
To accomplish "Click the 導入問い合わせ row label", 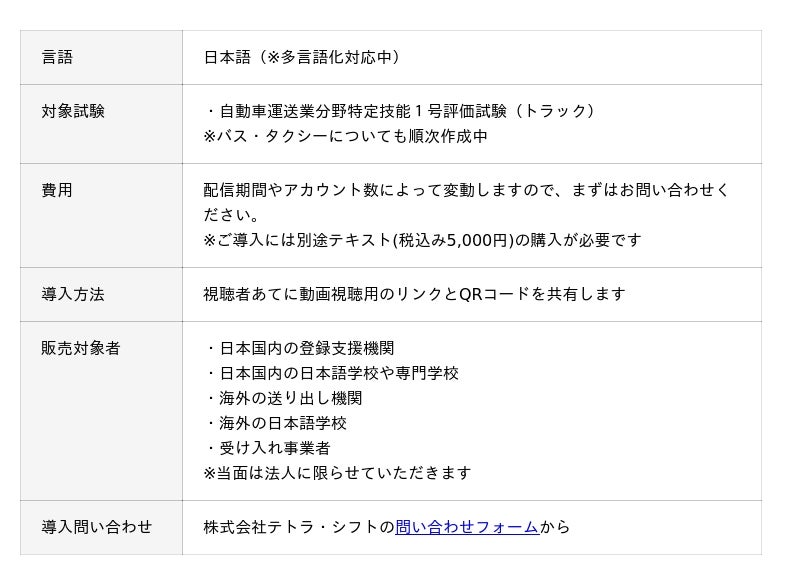I will (x=97, y=527).
